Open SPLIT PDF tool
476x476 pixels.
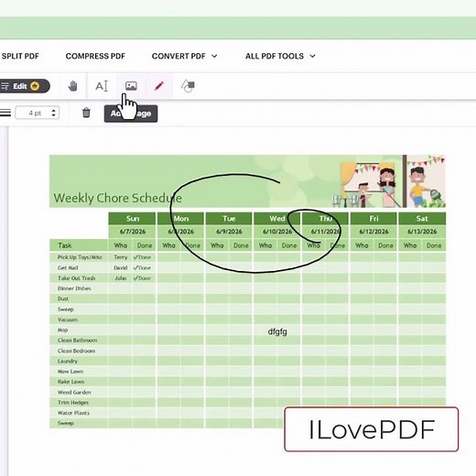coord(20,56)
